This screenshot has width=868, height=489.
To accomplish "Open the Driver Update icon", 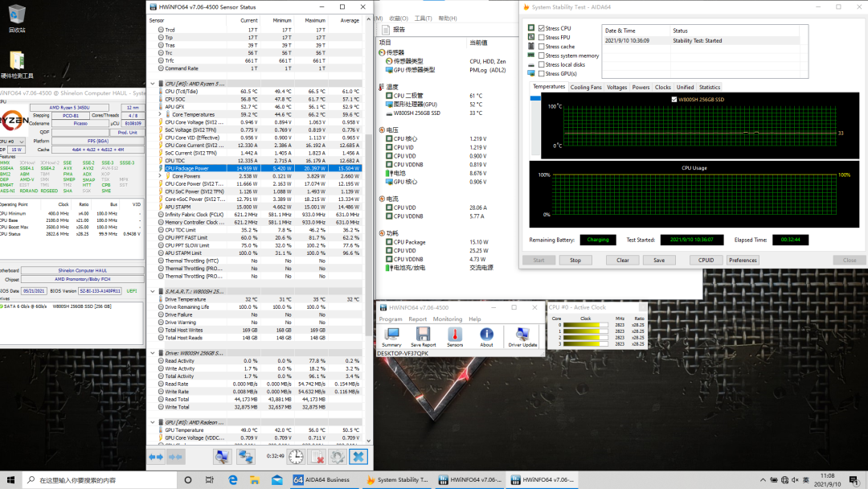I will (522, 334).
